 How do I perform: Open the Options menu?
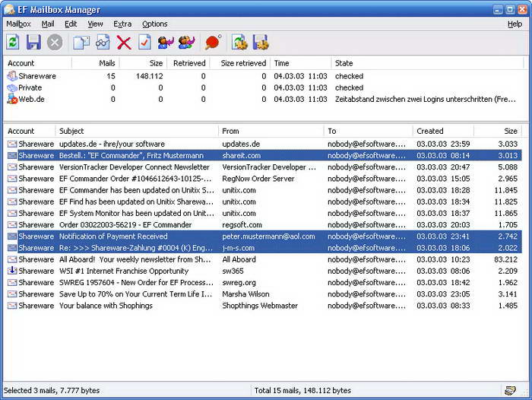coord(154,24)
